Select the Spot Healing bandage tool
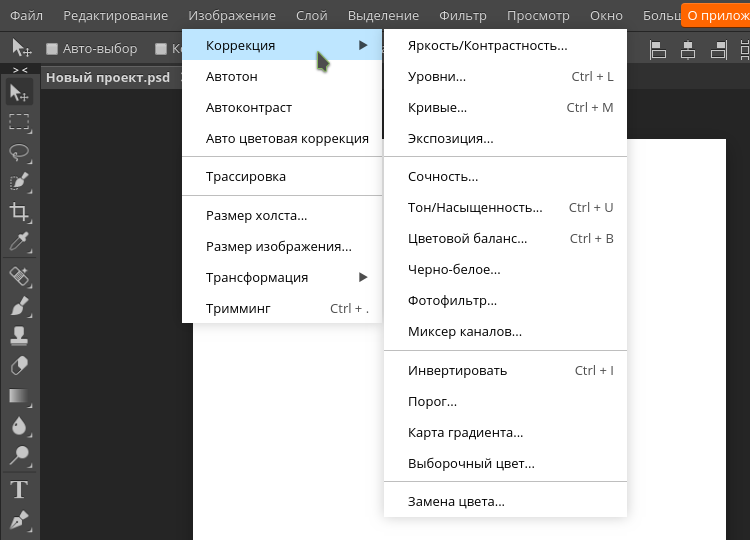The width and height of the screenshot is (750, 540). [x=20, y=276]
